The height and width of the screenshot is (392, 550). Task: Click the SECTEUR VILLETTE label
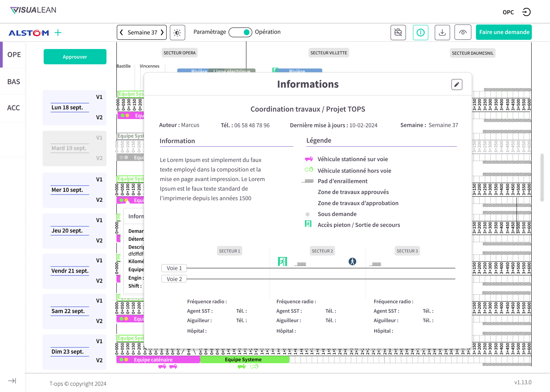329,53
